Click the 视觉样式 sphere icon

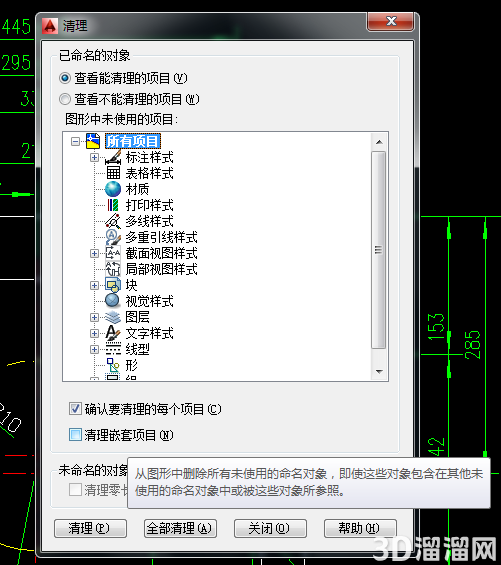pyautogui.click(x=113, y=301)
